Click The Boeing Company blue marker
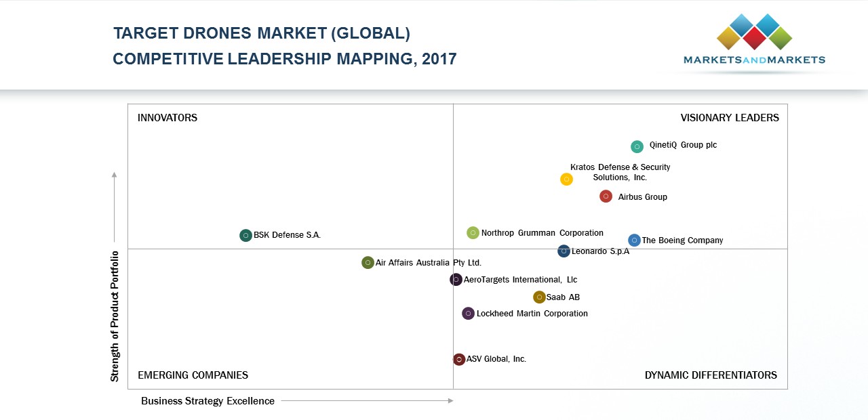The height and width of the screenshot is (420, 868). (x=634, y=240)
